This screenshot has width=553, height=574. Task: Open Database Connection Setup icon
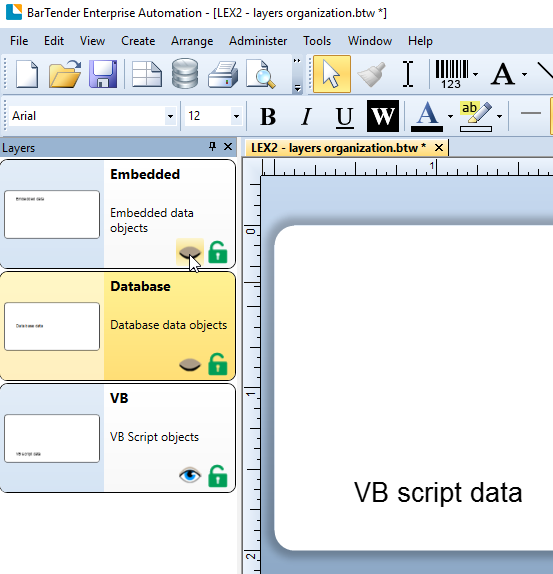pyautogui.click(x=185, y=74)
